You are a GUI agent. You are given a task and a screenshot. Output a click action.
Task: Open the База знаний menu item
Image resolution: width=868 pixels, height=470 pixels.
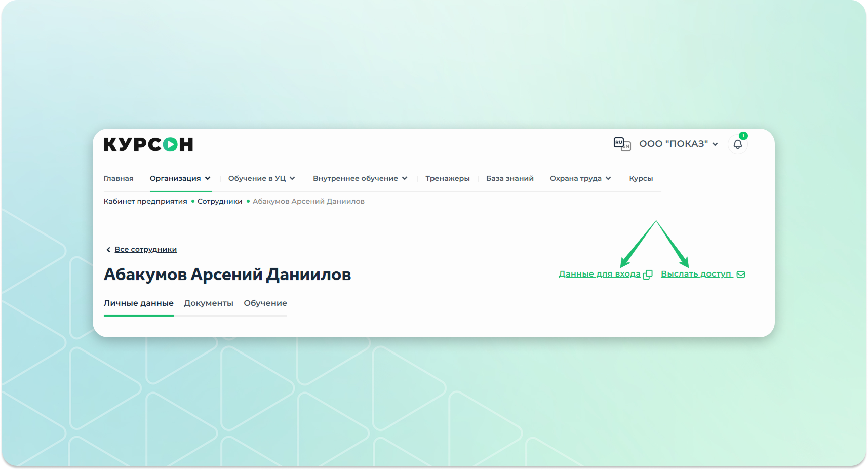pyautogui.click(x=509, y=178)
